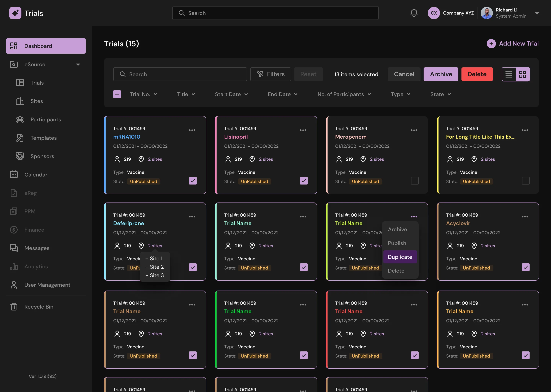Sort by No. of Participants
Screen dimensions: 551x392
pos(344,94)
